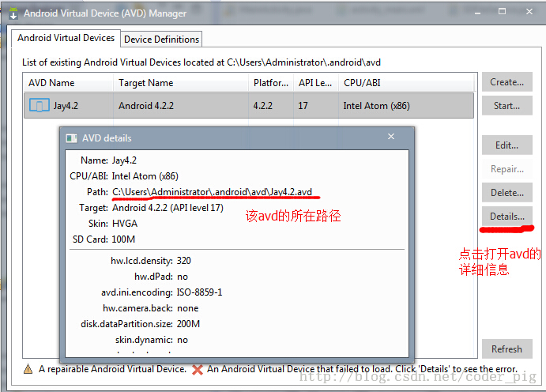Image resolution: width=546 pixels, height=392 pixels.
Task: Click the AVD details dialog title icon
Action: (71, 138)
